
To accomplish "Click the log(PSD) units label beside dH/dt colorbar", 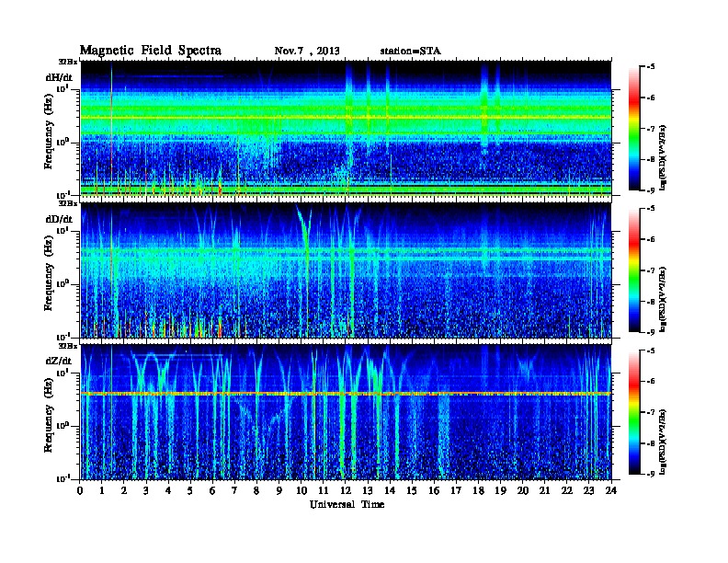I will [663, 157].
